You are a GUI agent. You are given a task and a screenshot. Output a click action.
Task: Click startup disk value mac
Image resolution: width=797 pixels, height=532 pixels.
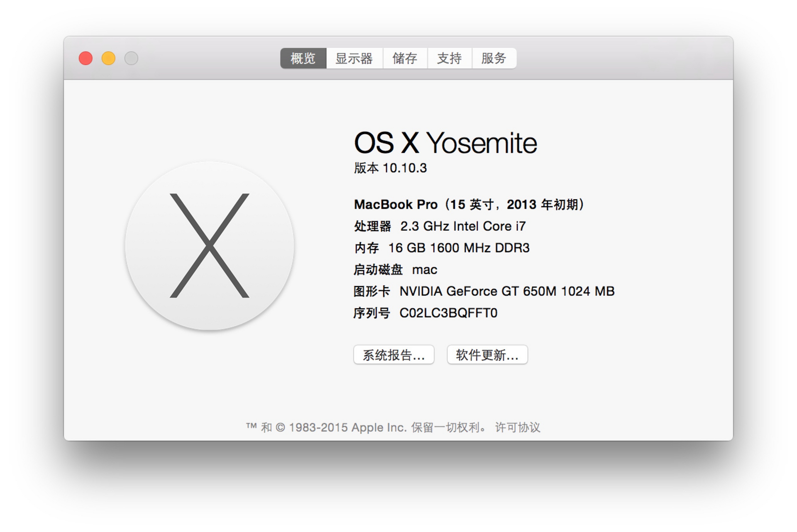pos(425,270)
